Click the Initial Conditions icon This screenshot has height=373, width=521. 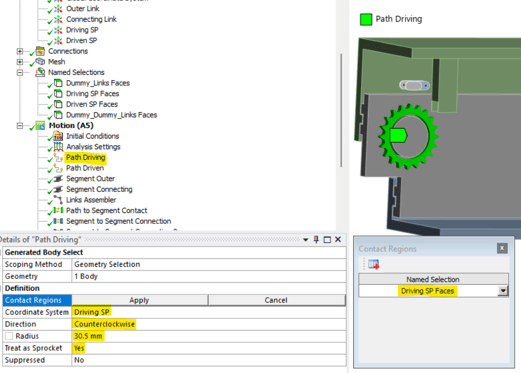tap(58, 136)
